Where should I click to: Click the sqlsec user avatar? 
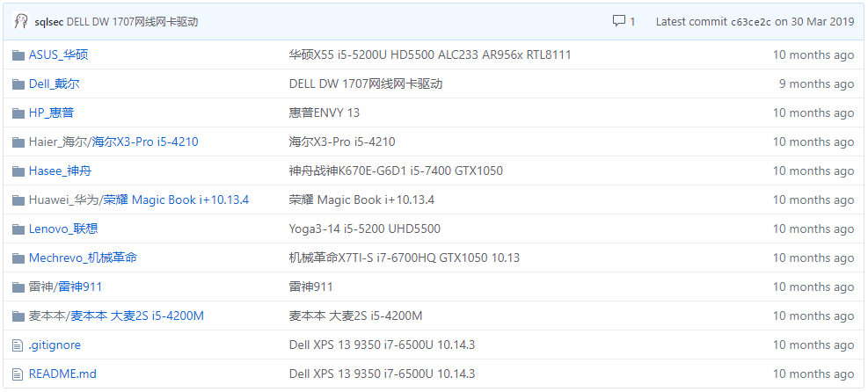(x=20, y=22)
